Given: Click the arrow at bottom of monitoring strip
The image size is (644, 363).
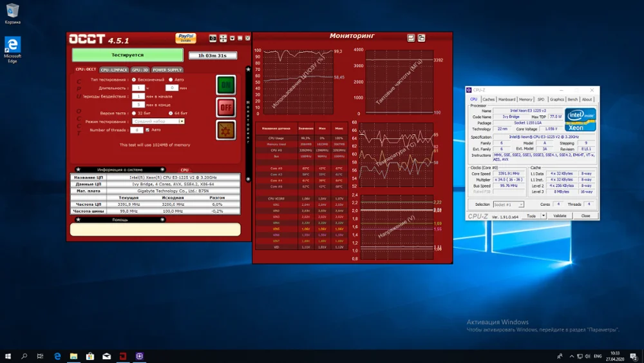Looking at the screenshot, I should pyautogui.click(x=248, y=179).
